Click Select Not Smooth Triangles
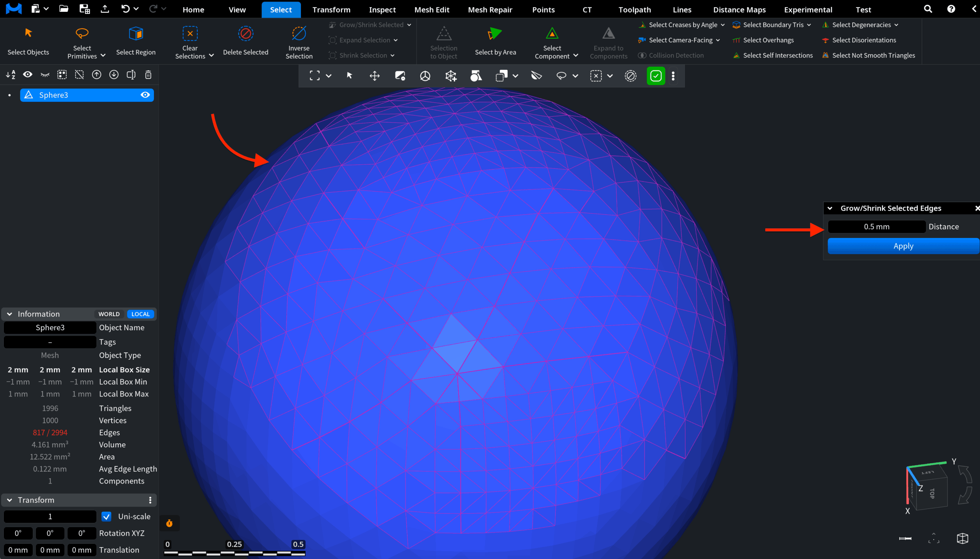Screen dimensions: 980x559 [x=868, y=55]
